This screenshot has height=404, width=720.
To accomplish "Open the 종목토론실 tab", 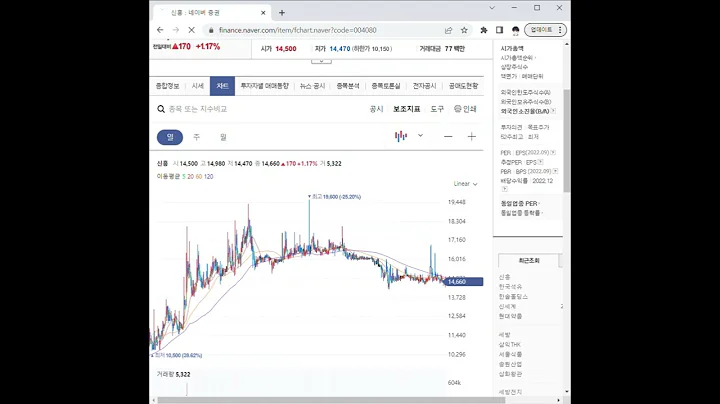I will point(386,86).
